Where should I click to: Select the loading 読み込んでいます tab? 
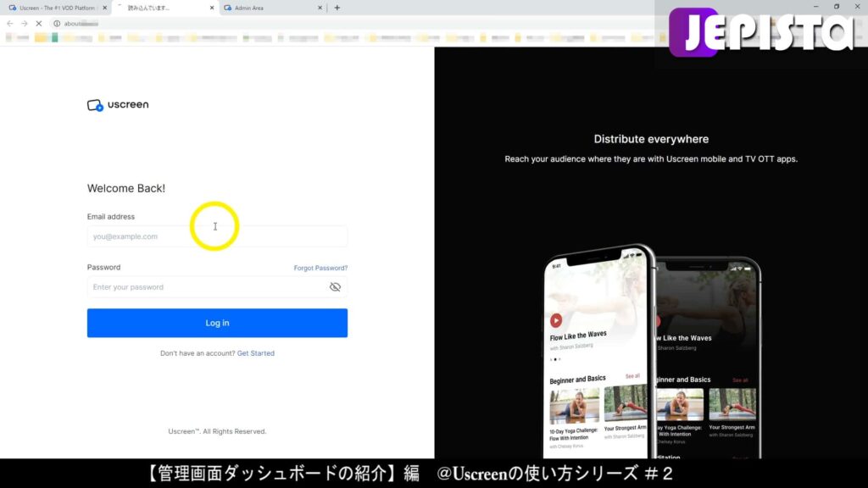(165, 8)
